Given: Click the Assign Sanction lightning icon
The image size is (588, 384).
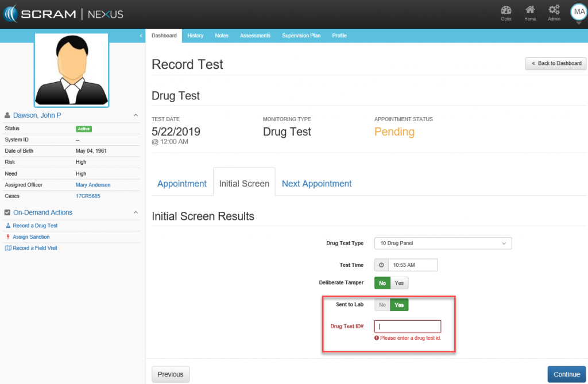Looking at the screenshot, I should click(8, 236).
